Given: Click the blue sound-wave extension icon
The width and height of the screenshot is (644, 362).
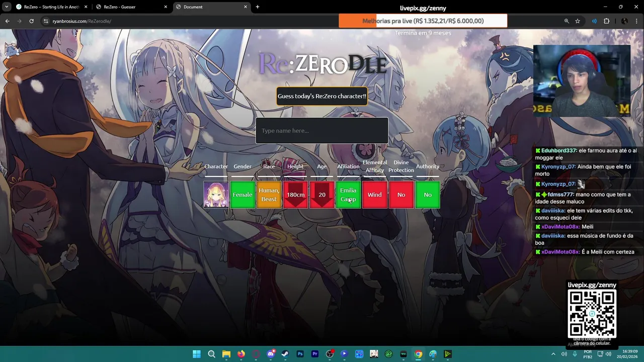Looking at the screenshot, I should click(x=594, y=21).
